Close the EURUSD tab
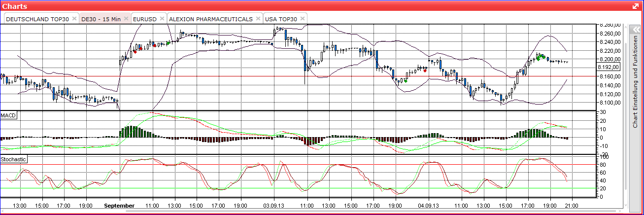The width and height of the screenshot is (644, 215). click(162, 18)
